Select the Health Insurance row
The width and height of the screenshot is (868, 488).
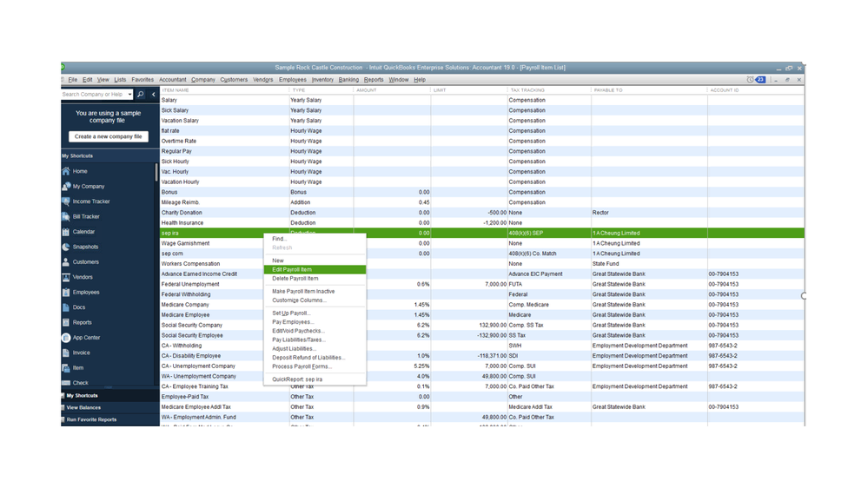[481, 223]
